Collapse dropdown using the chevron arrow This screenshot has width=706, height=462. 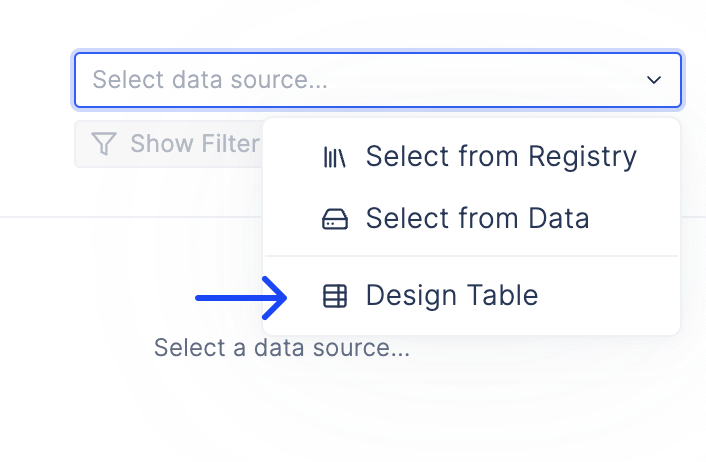pos(654,80)
